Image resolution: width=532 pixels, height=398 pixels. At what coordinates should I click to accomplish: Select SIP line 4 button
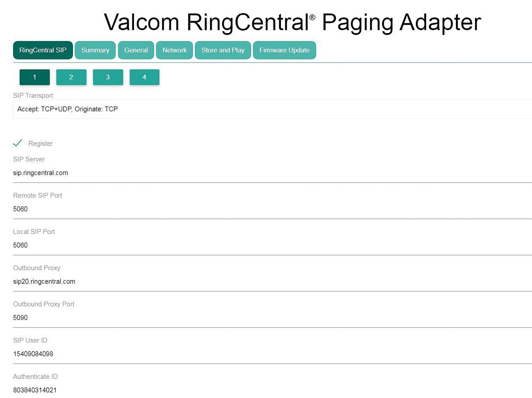click(x=144, y=77)
